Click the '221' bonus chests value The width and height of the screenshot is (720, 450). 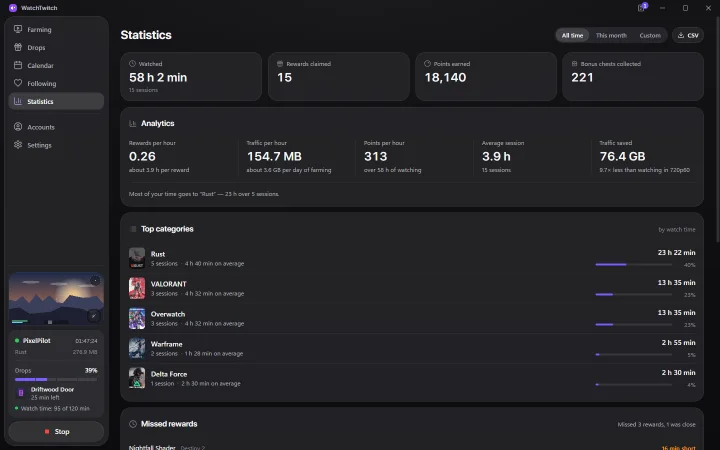coord(582,78)
